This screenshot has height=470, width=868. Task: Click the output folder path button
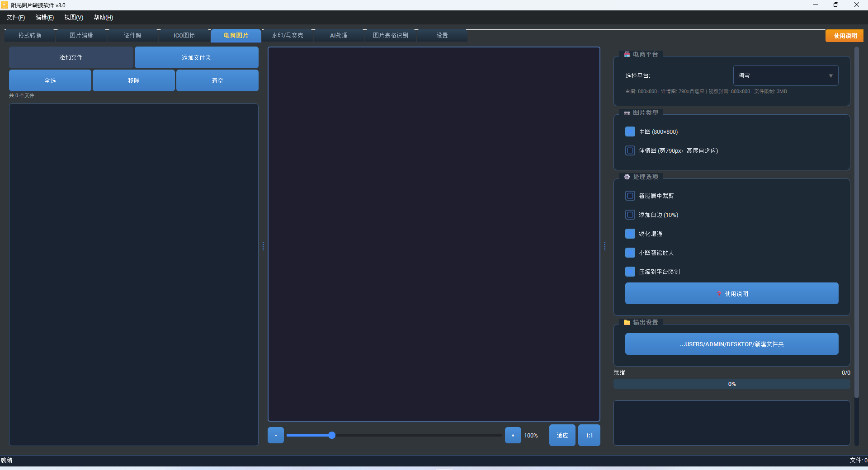[731, 344]
